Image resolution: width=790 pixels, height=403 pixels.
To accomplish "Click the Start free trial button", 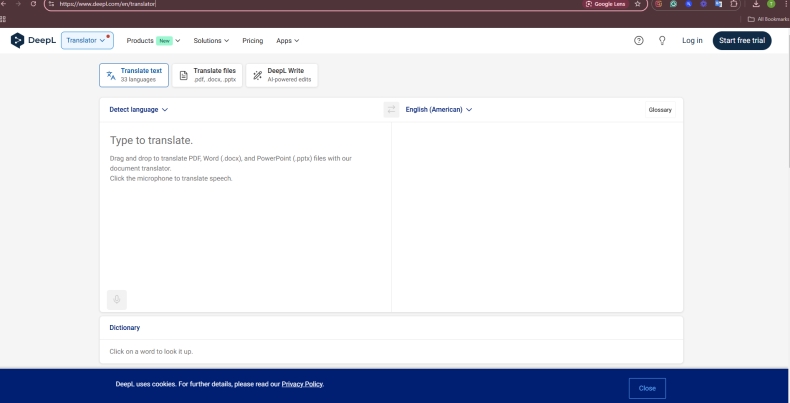I will point(742,40).
